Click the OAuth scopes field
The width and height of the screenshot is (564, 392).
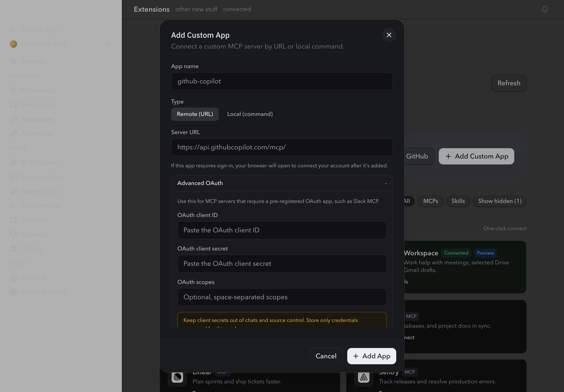[282, 297]
